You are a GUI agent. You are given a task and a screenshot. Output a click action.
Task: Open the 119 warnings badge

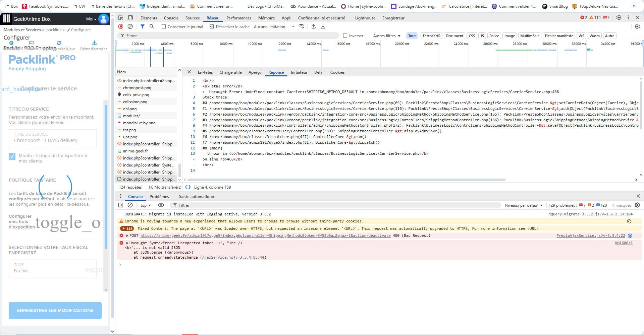tap(595, 17)
